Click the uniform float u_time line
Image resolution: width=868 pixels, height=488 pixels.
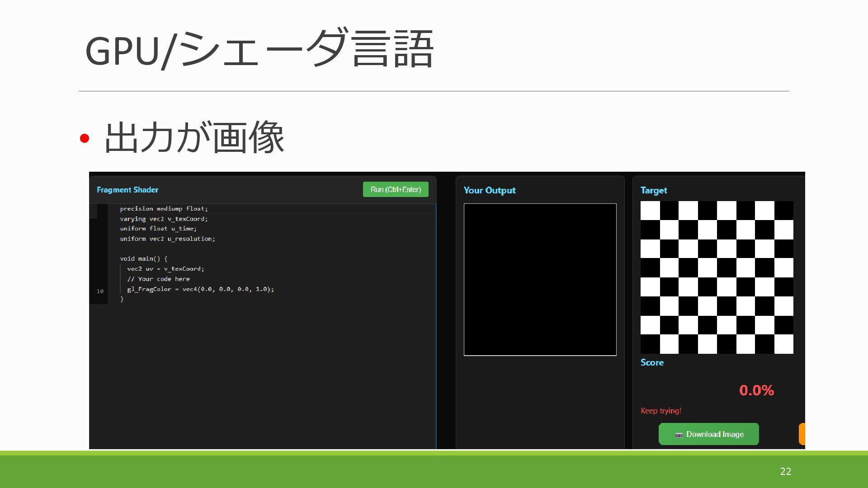click(x=158, y=229)
